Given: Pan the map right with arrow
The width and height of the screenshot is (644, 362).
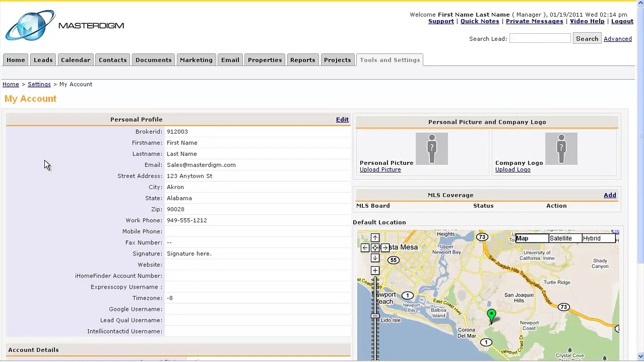Looking at the screenshot, I should (x=385, y=248).
